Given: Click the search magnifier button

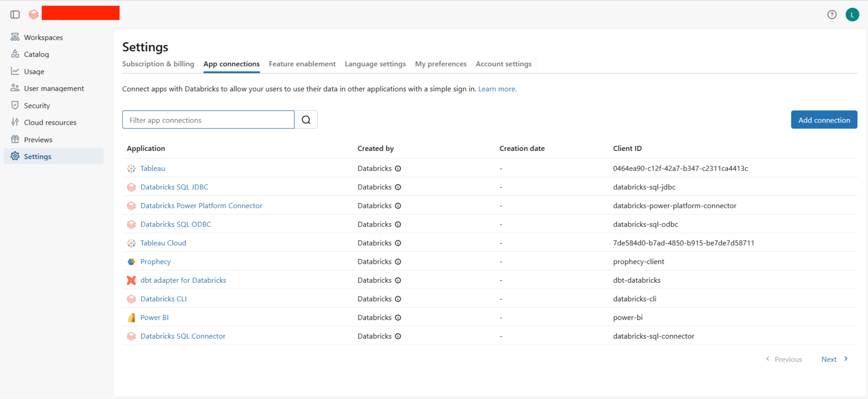Looking at the screenshot, I should tap(306, 120).
